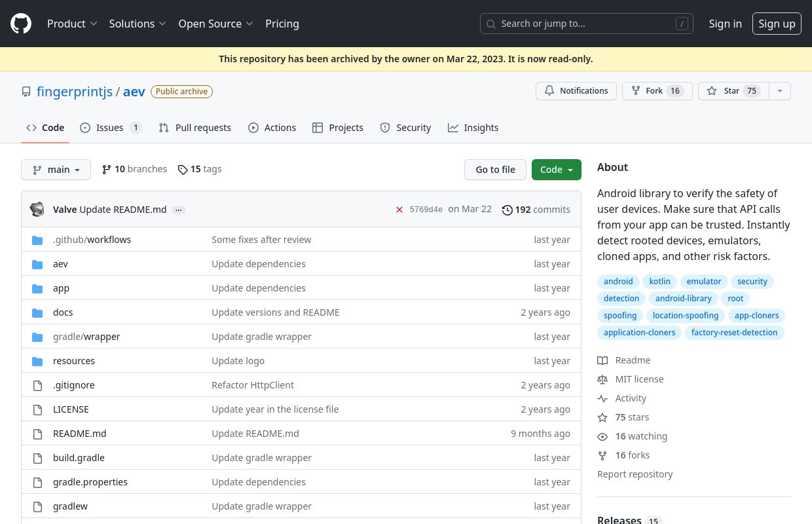The width and height of the screenshot is (812, 524).
Task: Click the location-spoofing topic tag
Action: point(686,316)
